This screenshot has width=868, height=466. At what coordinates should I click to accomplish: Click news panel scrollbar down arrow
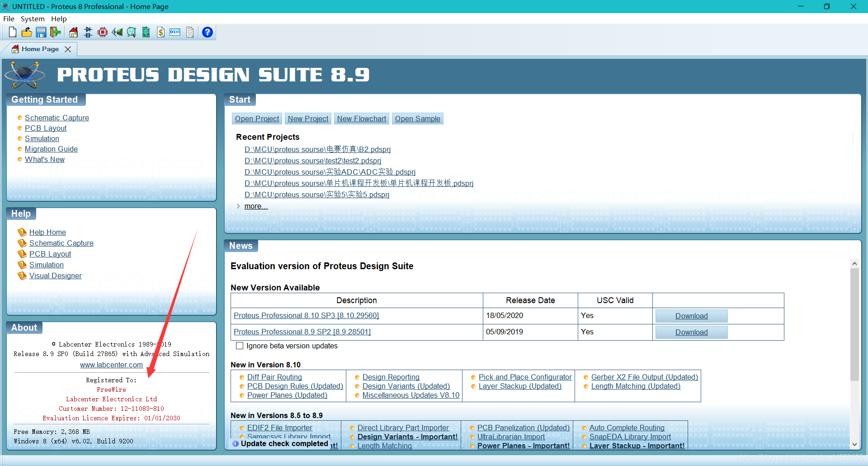pyautogui.click(x=854, y=444)
